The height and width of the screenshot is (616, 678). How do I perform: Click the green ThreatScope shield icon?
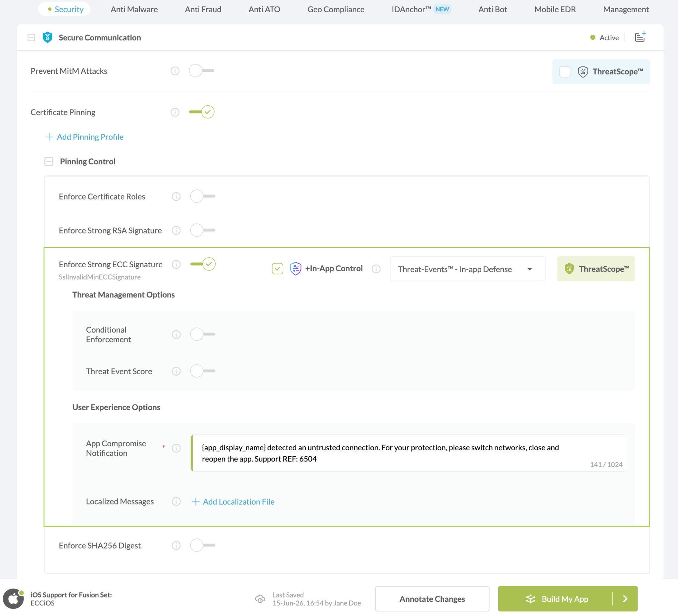[x=569, y=269]
